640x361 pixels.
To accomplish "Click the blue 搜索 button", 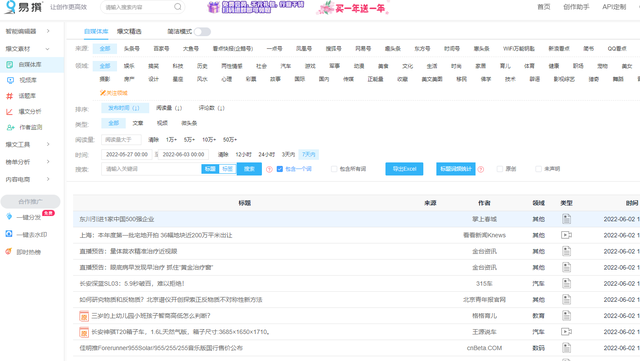I will click(249, 169).
